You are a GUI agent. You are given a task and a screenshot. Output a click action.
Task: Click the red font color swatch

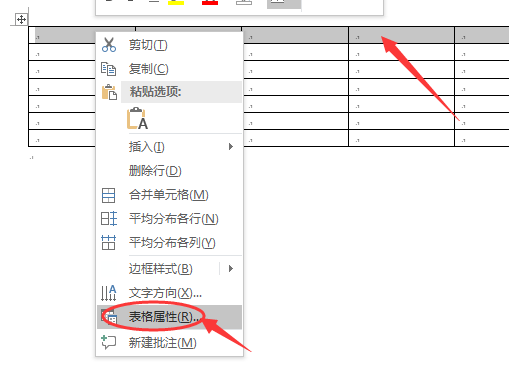(210, 3)
